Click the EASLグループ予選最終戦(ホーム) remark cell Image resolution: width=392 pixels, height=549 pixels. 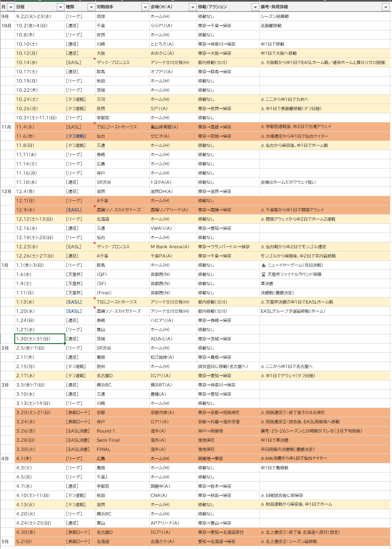click(325, 311)
